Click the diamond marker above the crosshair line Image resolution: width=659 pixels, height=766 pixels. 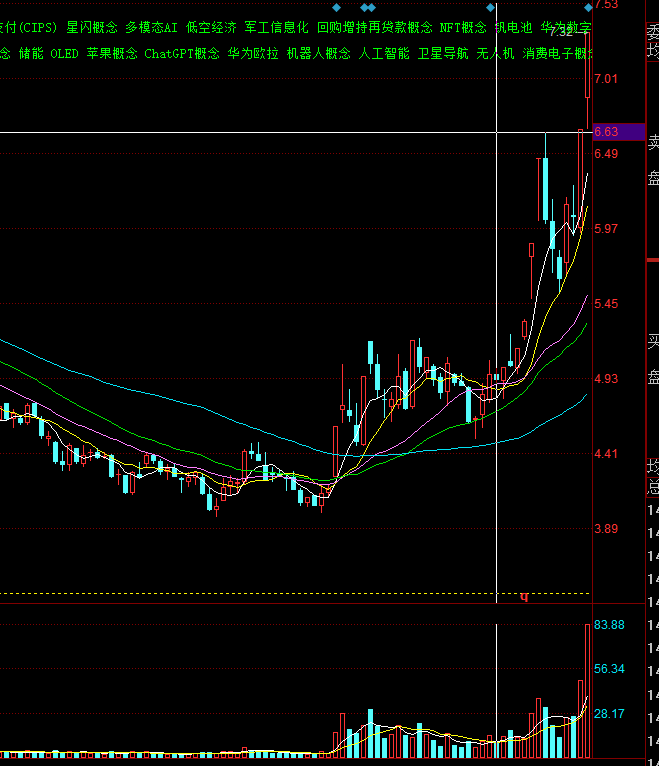(x=490, y=7)
